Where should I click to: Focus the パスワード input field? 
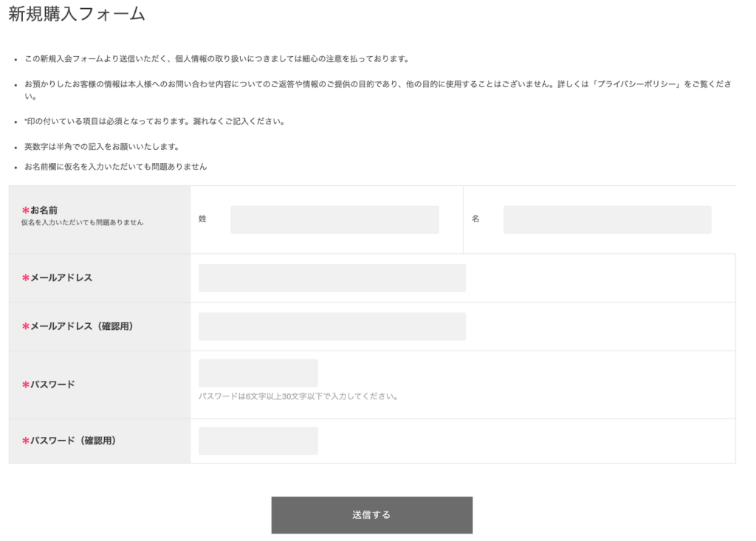258,372
